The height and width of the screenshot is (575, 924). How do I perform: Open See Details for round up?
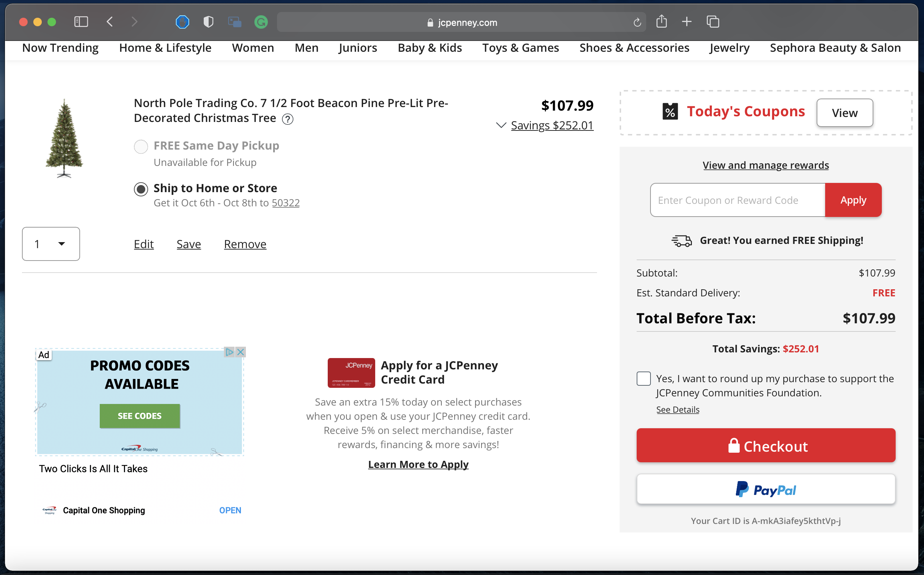pyautogui.click(x=678, y=409)
